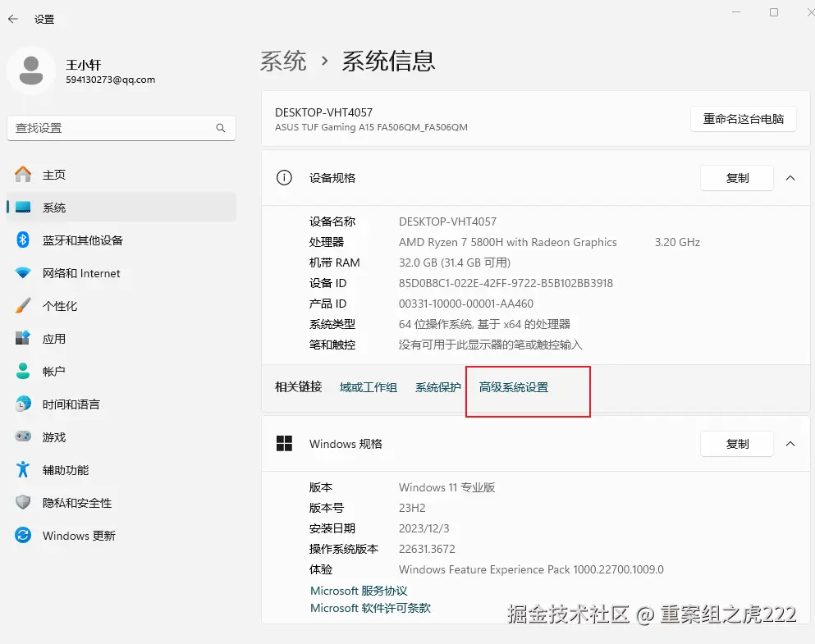Open 高级系统设置 link
The height and width of the screenshot is (644, 815).
[514, 387]
